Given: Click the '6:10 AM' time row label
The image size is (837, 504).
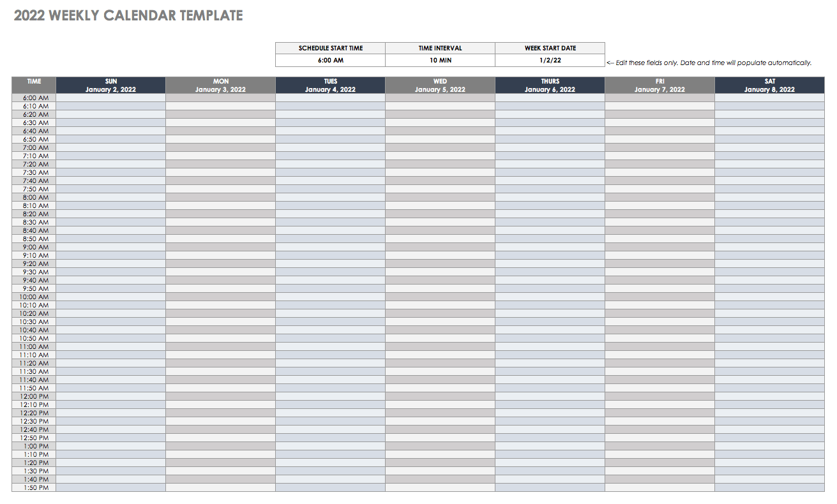Looking at the screenshot, I should [x=34, y=106].
